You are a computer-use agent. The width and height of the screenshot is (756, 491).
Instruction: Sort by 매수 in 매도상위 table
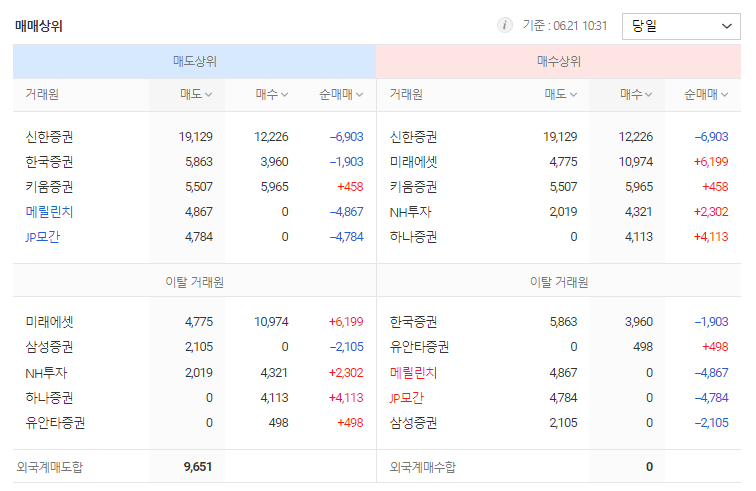pos(272,95)
